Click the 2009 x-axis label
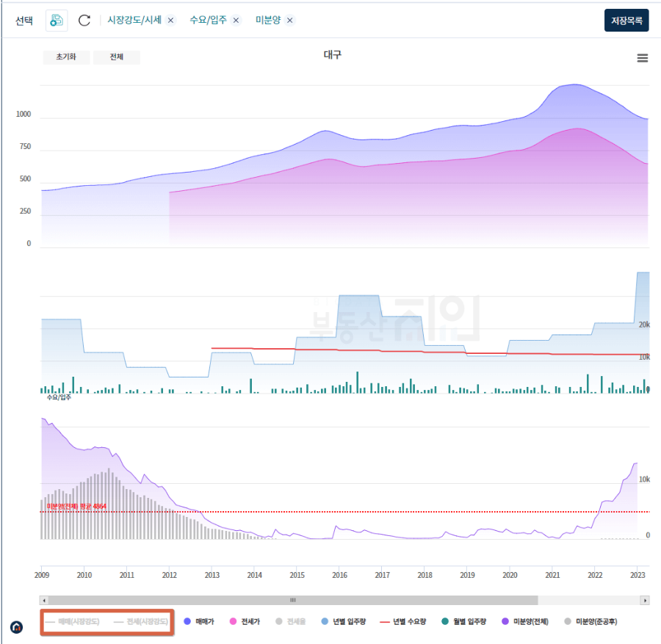This screenshot has height=644, width=661. coord(42,575)
